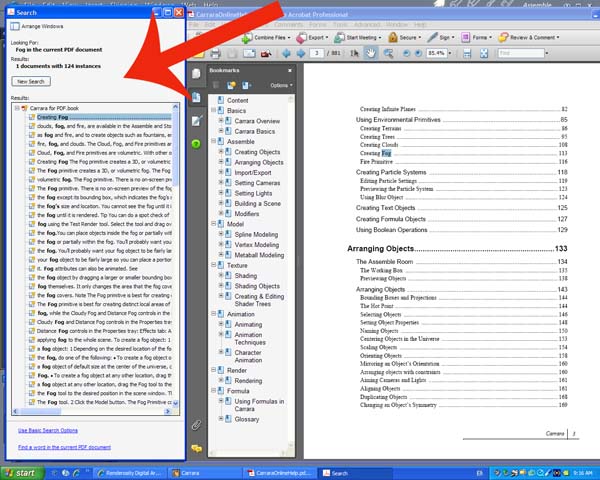Open the Help menu in Acrobat

pos(420,25)
